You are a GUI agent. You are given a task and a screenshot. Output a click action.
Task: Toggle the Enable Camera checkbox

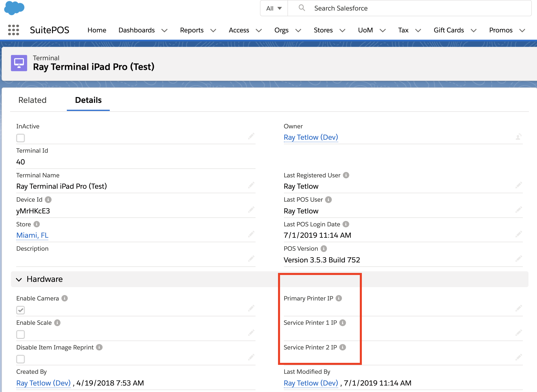20,310
